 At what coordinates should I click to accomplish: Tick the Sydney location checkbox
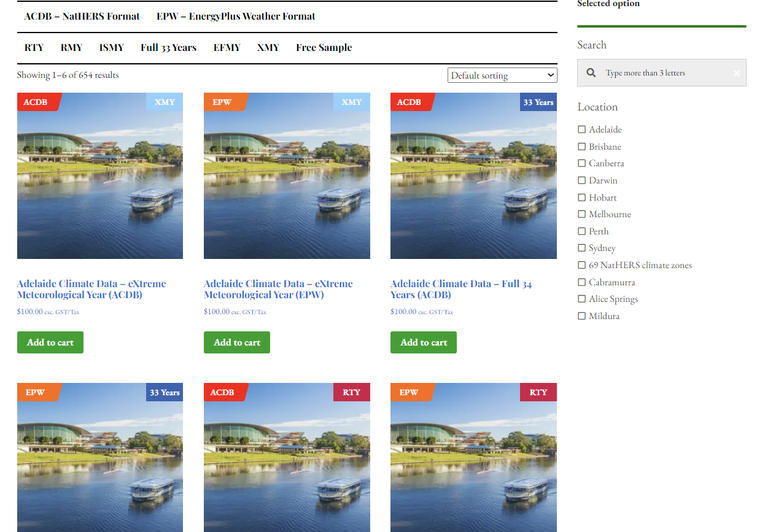(581, 248)
